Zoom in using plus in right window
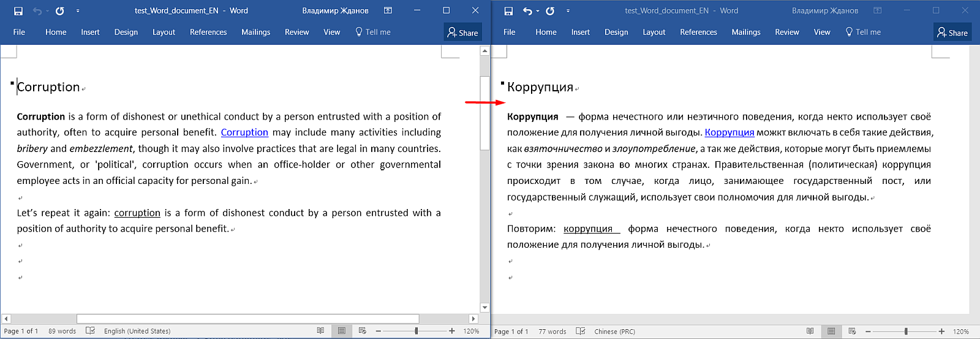Screen dimensions: 980x339 pos(941,331)
